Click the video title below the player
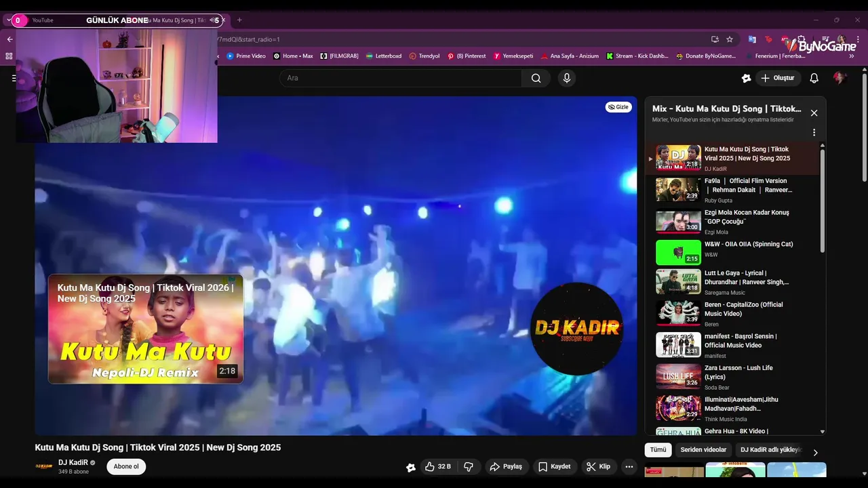Image resolution: width=868 pixels, height=488 pixels. click(158, 447)
